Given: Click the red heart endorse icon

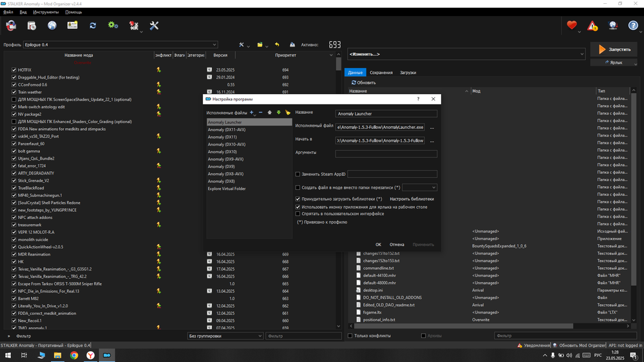Looking at the screenshot, I should (x=572, y=26).
